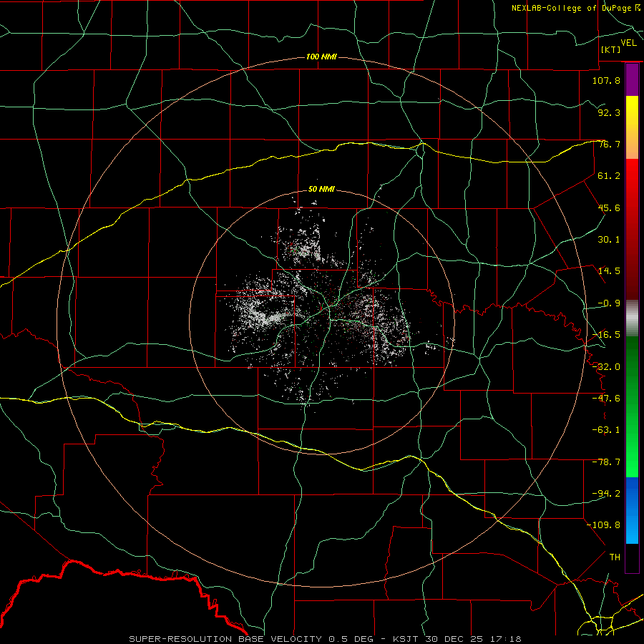Click the VEL legend title

point(628,43)
